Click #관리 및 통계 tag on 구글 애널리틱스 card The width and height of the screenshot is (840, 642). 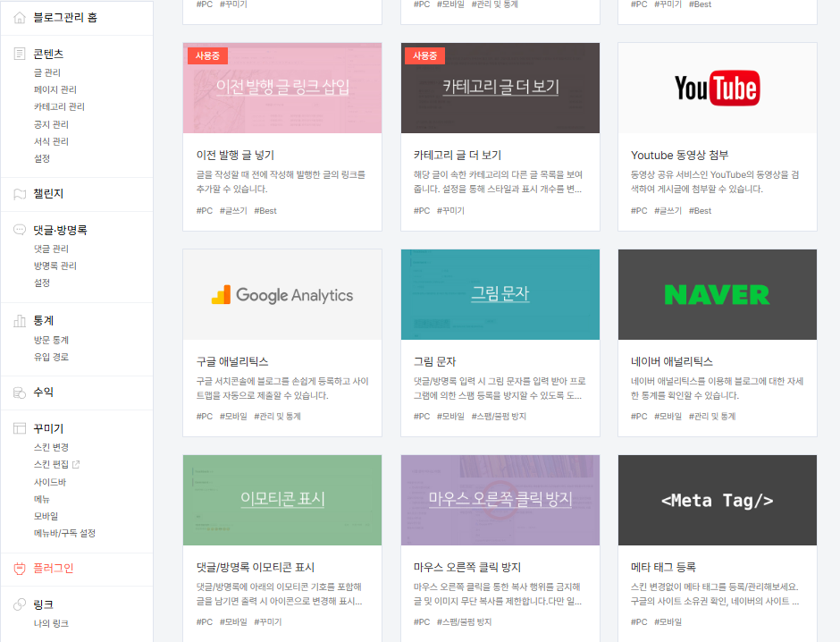point(277,417)
